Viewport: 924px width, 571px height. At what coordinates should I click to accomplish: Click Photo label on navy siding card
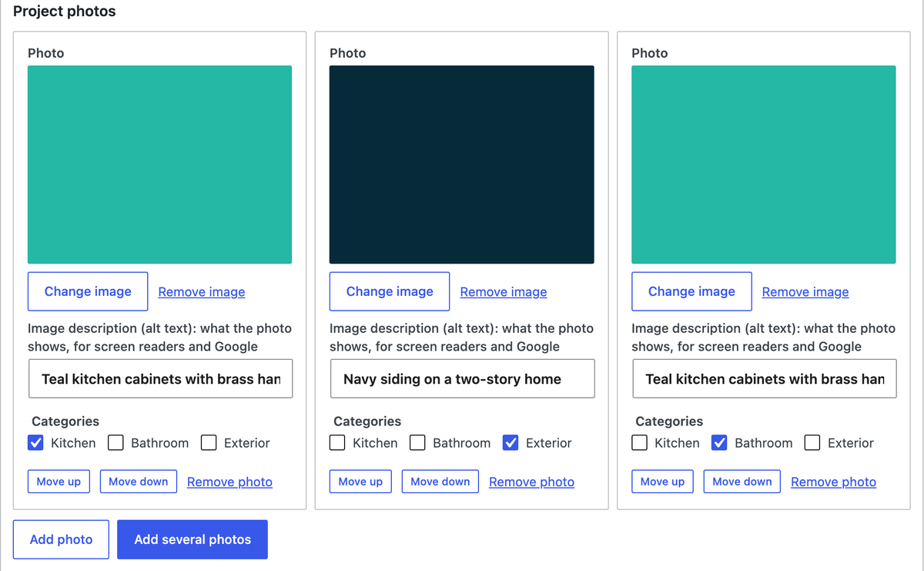click(x=347, y=53)
